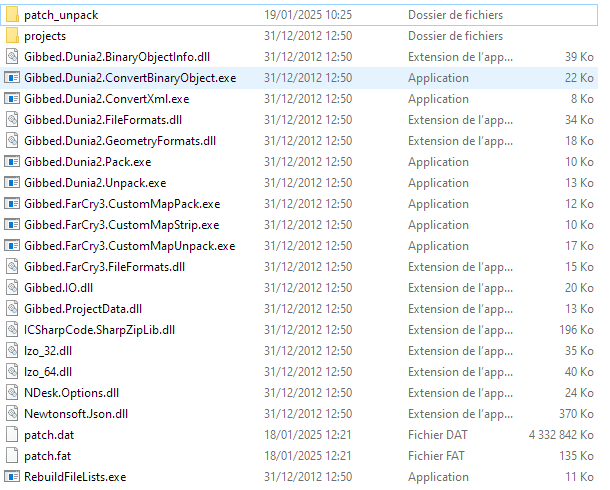
Task: Select file name ICSharpCode.SharpZipLib.dll
Action: coord(100,330)
